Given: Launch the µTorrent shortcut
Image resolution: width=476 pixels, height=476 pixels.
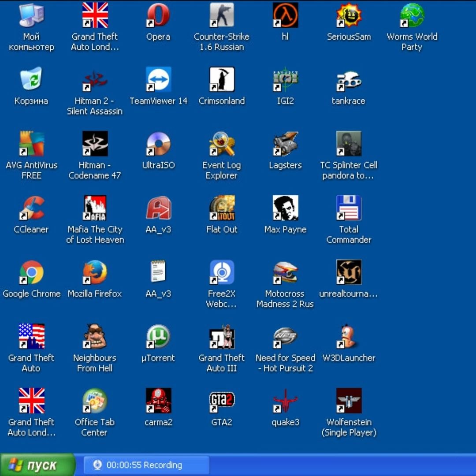Looking at the screenshot, I should pos(158,336).
